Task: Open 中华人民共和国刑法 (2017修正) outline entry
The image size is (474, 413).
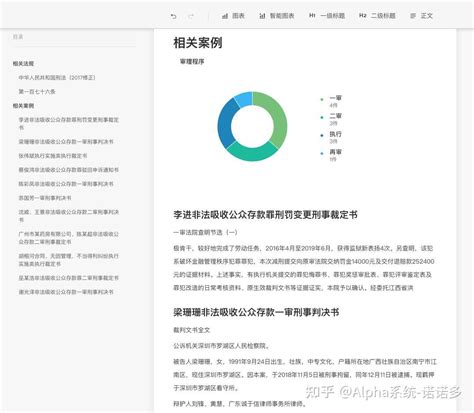Action: (x=57, y=77)
